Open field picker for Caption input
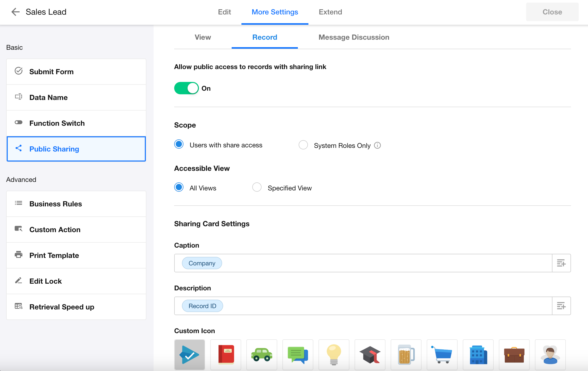 (561, 263)
